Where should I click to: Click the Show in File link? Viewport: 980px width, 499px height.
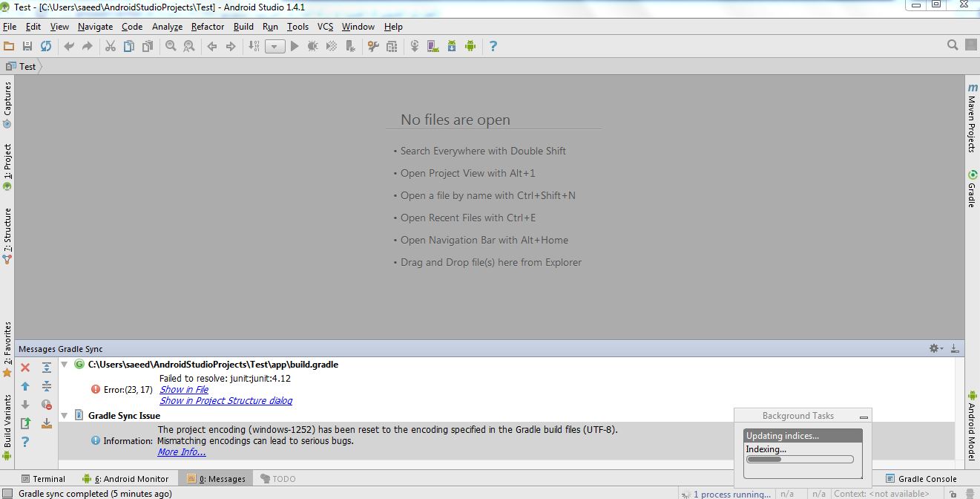click(184, 390)
